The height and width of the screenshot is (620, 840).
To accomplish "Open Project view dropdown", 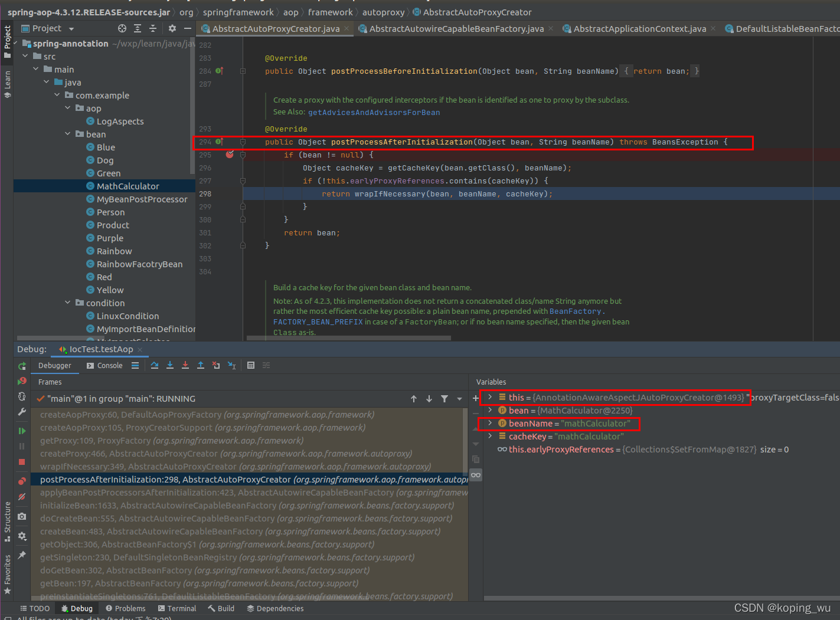I will point(71,29).
